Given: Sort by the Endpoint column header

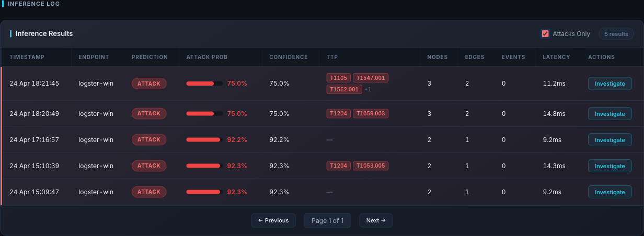Looking at the screenshot, I should point(94,57).
